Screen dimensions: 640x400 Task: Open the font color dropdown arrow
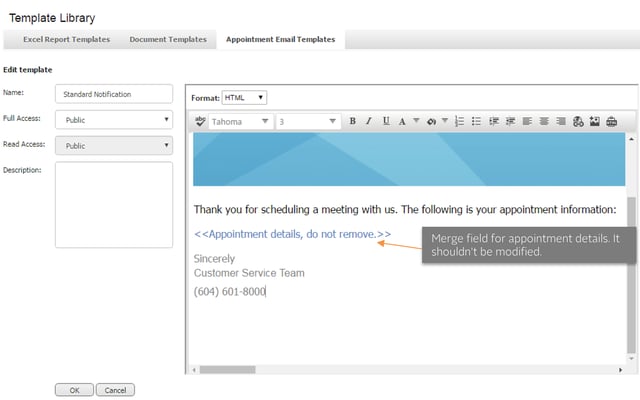pos(416,121)
